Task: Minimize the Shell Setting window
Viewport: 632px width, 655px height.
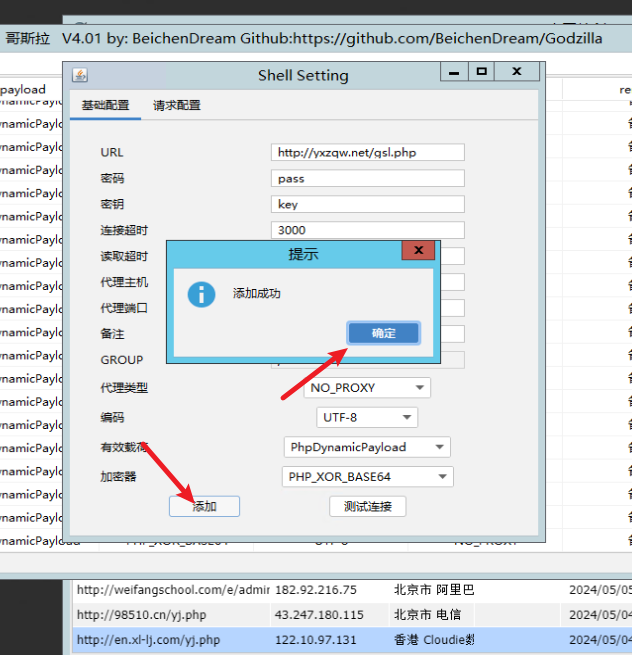Action: click(x=456, y=73)
